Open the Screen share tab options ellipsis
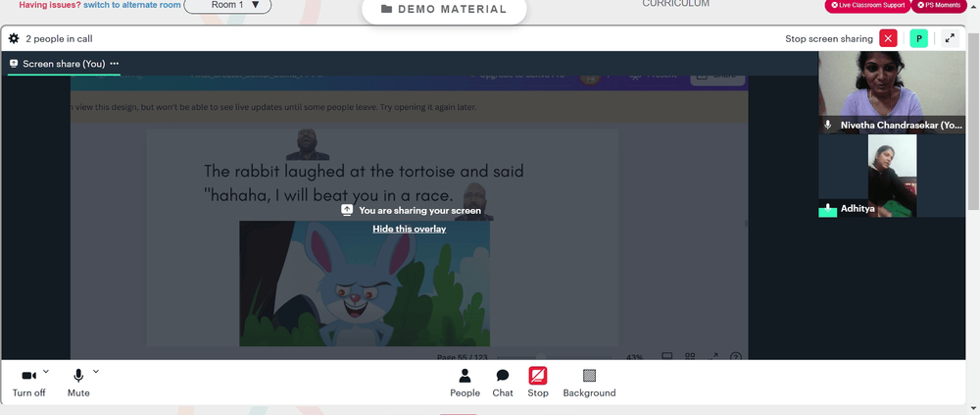980x415 pixels. click(115, 64)
